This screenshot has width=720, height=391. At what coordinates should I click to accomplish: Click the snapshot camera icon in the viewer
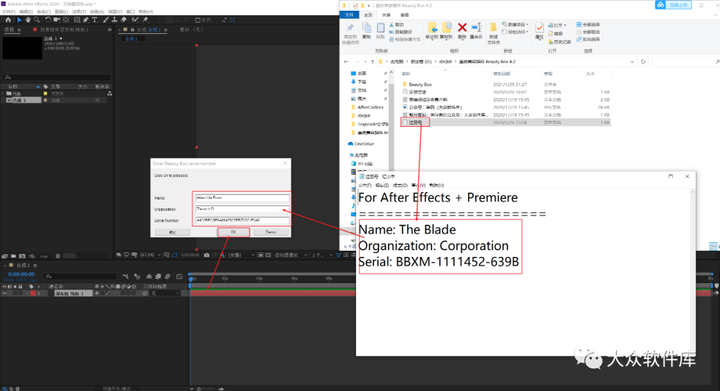(206, 255)
